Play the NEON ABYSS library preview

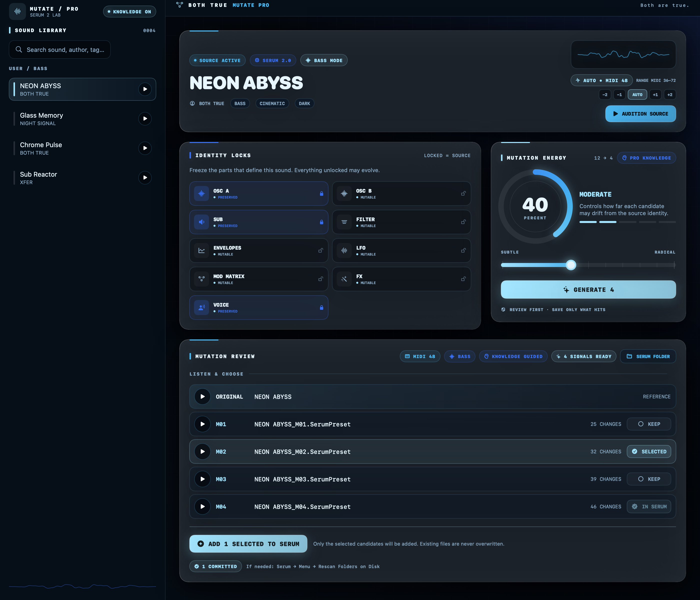[145, 89]
